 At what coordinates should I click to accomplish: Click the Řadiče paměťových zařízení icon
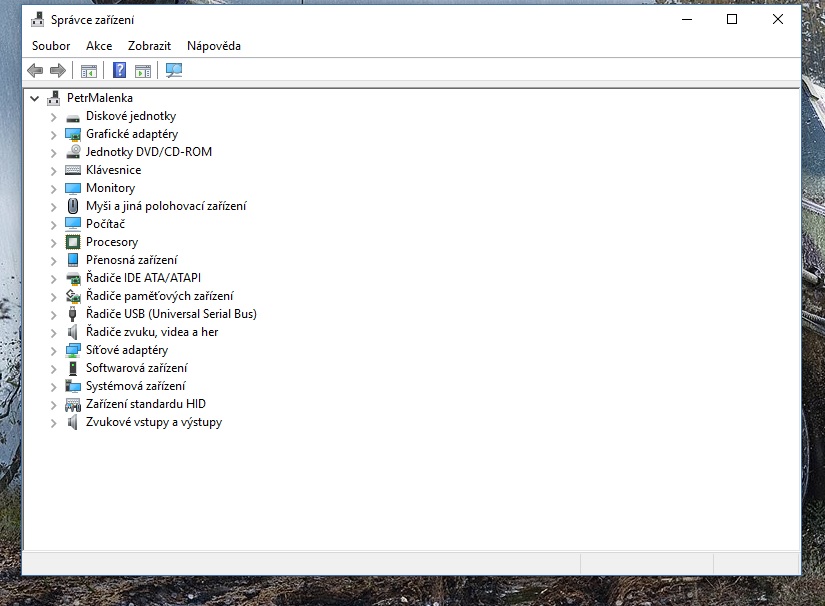(73, 296)
